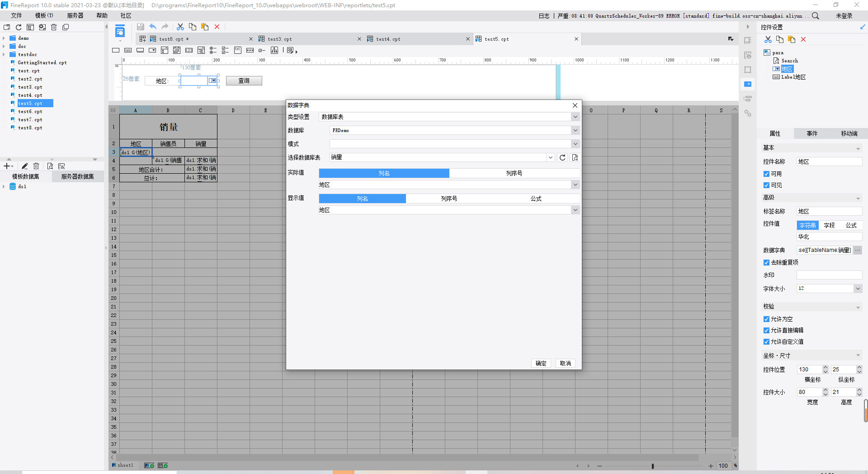Open the 字体大小 dropdown
The width and height of the screenshot is (868, 474).
click(858, 289)
